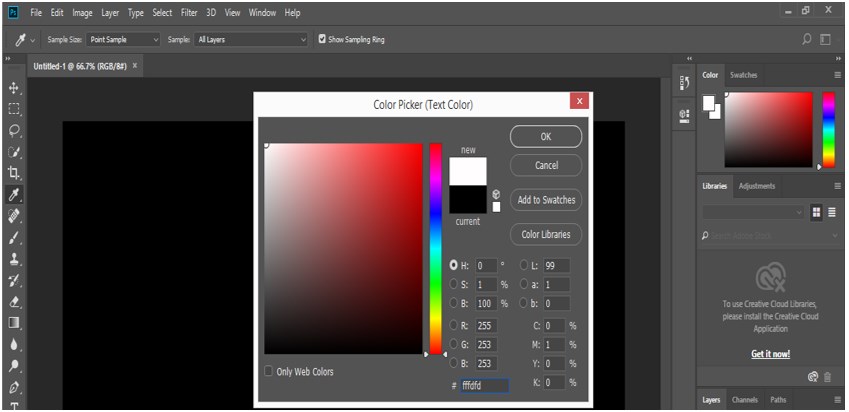849x412 pixels.
Task: Select the Gradient tool
Action: point(14,323)
